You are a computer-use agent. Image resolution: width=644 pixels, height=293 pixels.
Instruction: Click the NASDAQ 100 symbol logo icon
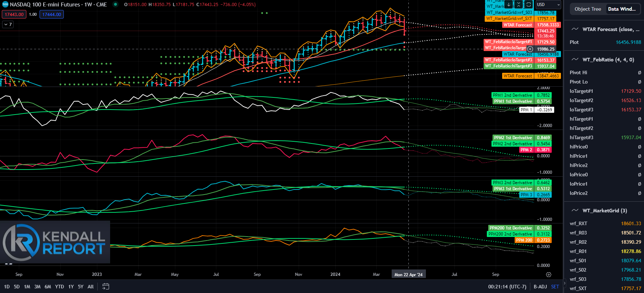5,4
